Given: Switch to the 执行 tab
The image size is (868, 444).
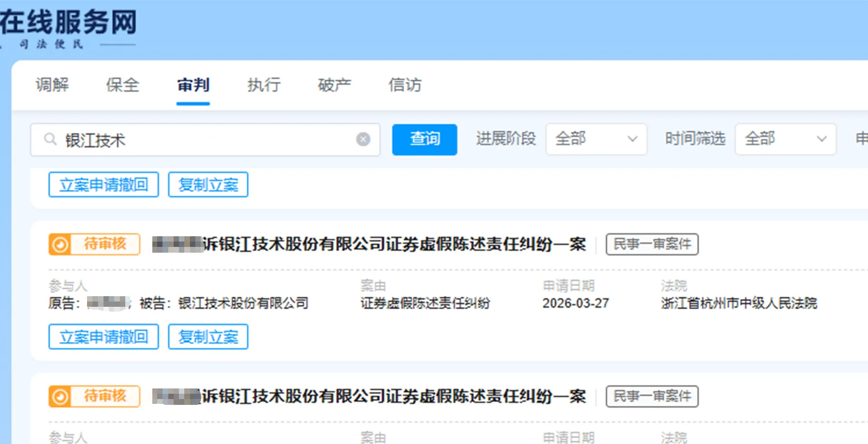Looking at the screenshot, I should [x=264, y=85].
